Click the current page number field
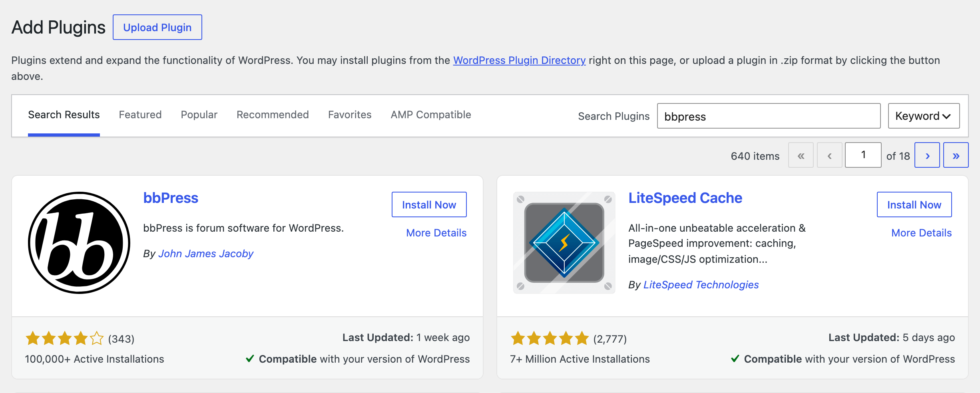The height and width of the screenshot is (393, 980). (x=863, y=155)
